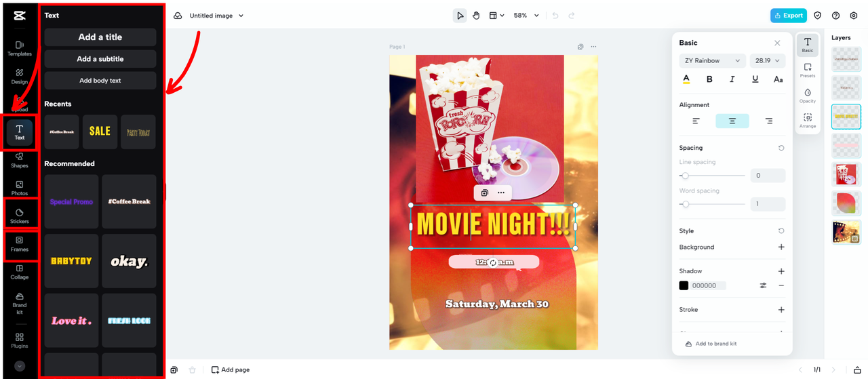This screenshot has height=379, width=868.
Task: Click Add to brand kit
Action: (x=711, y=344)
